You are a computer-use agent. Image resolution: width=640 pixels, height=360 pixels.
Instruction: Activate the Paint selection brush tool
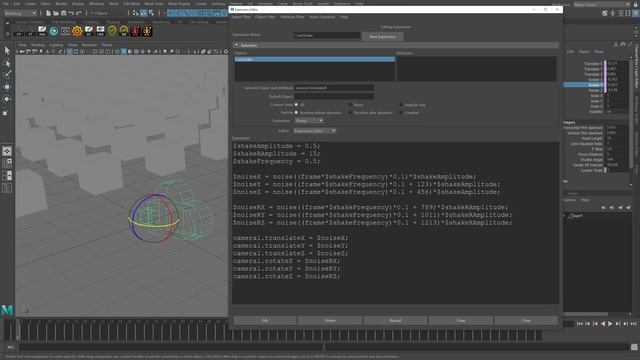tap(7, 74)
